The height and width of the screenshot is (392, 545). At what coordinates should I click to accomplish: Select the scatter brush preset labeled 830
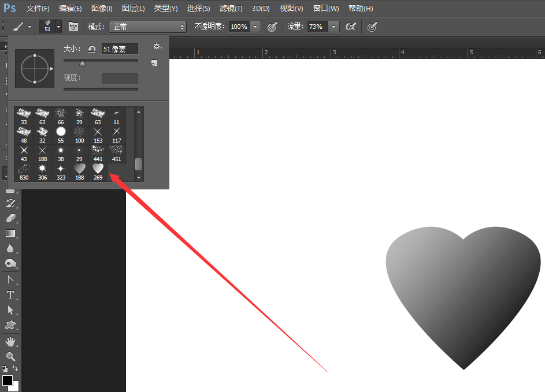24,172
